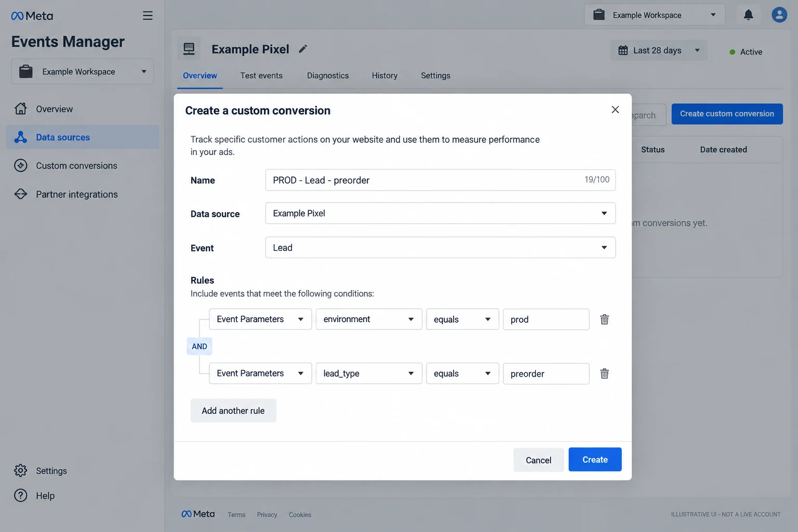This screenshot has width=798, height=532.
Task: Click Add another rule
Action: tap(233, 410)
